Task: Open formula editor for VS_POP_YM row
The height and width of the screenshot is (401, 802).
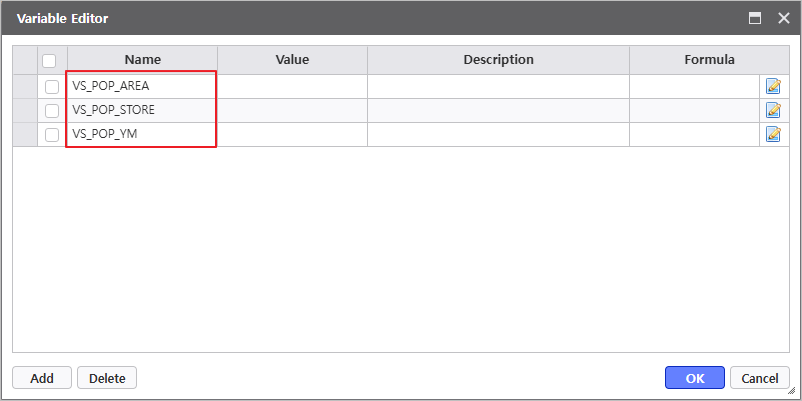Action: click(x=773, y=134)
